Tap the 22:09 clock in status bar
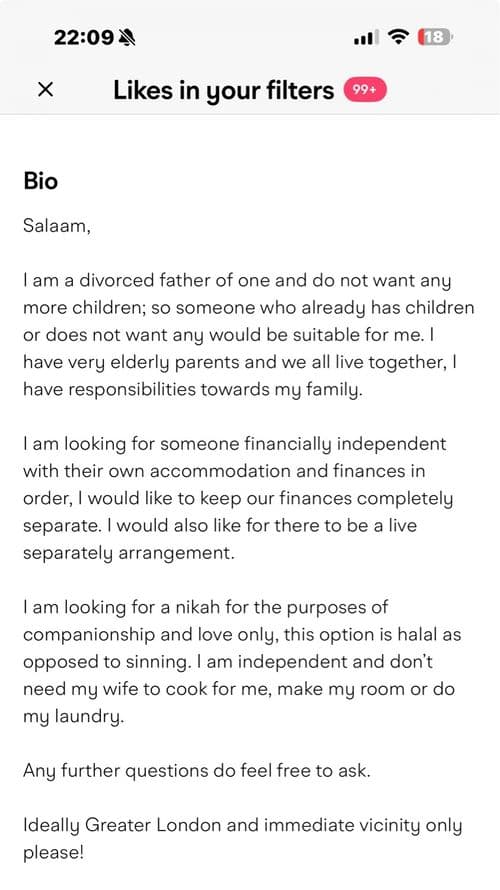Image resolution: width=500 pixels, height=890 pixels. pyautogui.click(x=85, y=37)
